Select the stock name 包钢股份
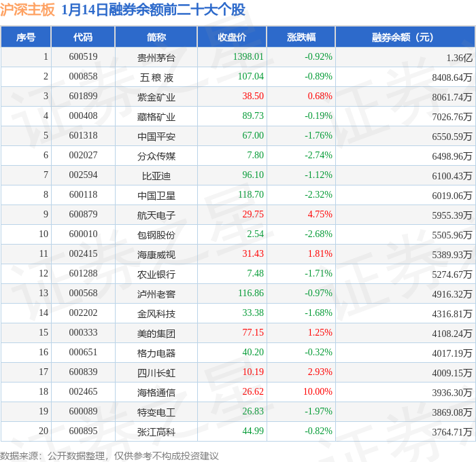 (x=156, y=235)
